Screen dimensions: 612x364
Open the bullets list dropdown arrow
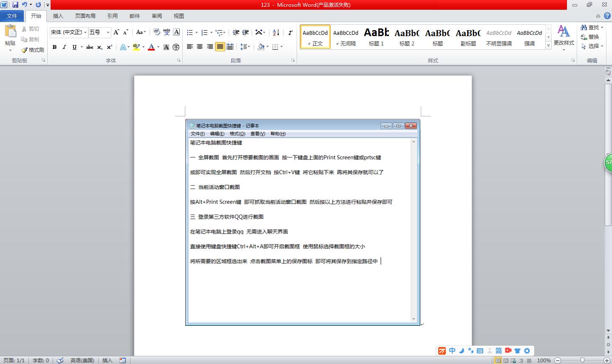pyautogui.click(x=197, y=32)
